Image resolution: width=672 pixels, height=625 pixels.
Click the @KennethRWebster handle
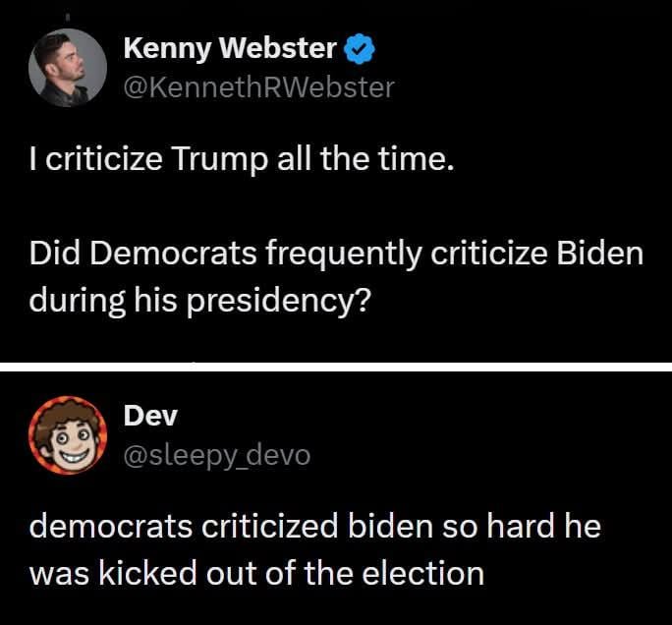(x=258, y=87)
